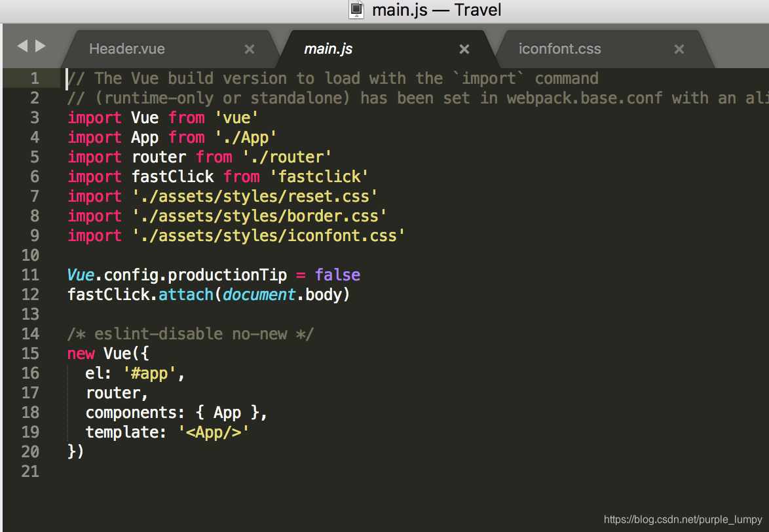
Task: Click 'webpack.base.conf' in line 2 comment
Action: coord(584,98)
